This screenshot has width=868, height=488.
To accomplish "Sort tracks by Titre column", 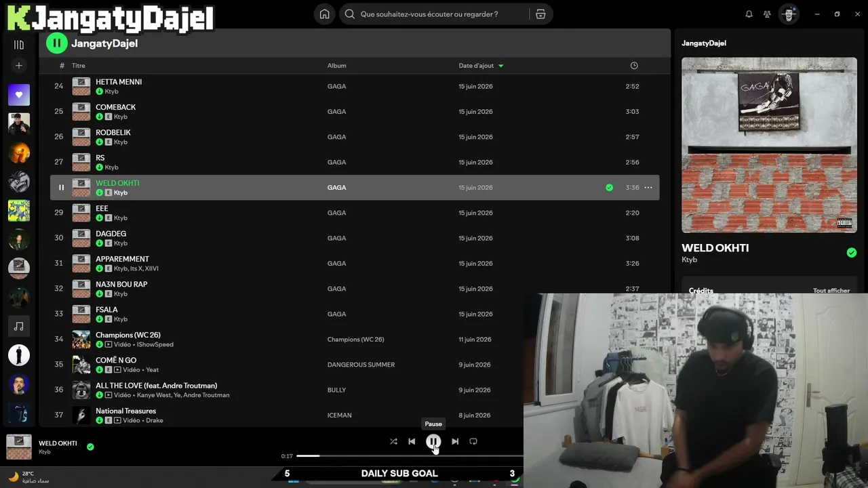I will (x=79, y=66).
